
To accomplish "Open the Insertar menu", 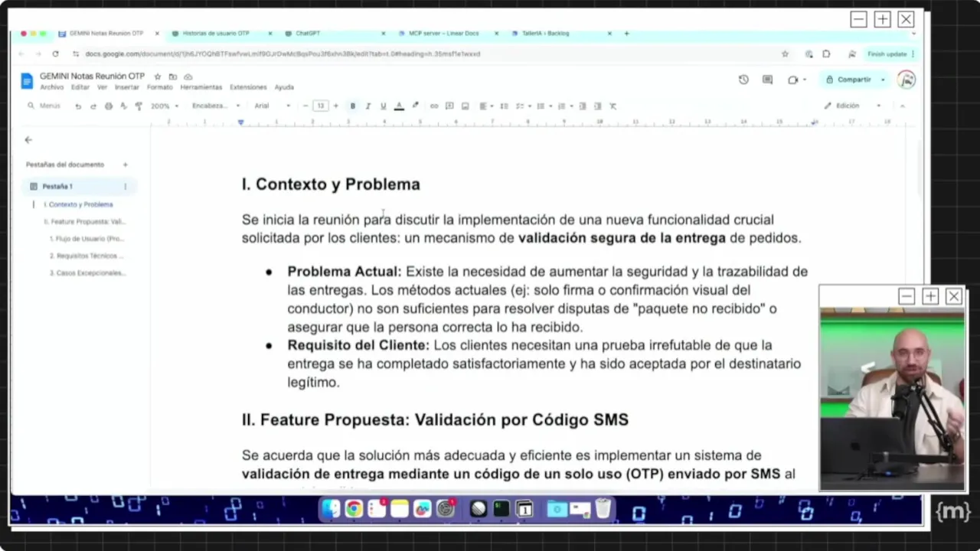I will (127, 87).
